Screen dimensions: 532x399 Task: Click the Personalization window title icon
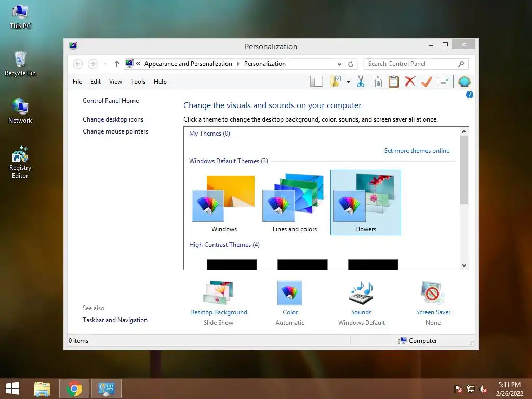(73, 46)
